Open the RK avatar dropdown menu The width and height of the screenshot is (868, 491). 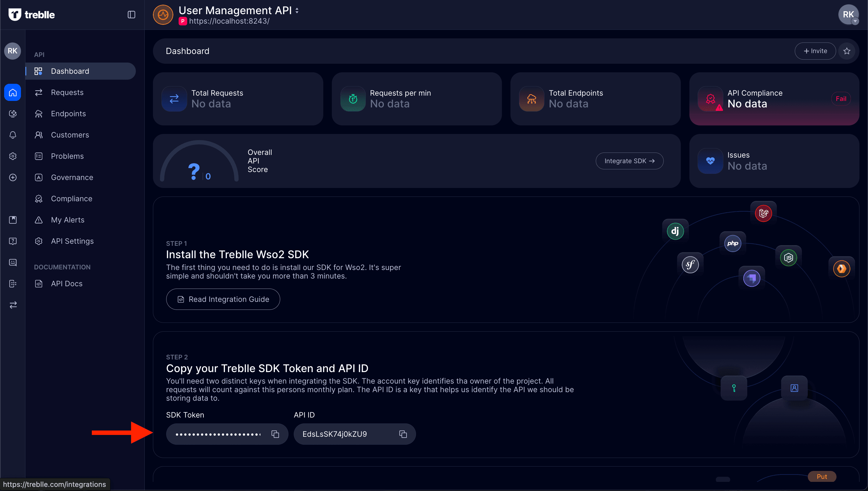[x=849, y=14]
